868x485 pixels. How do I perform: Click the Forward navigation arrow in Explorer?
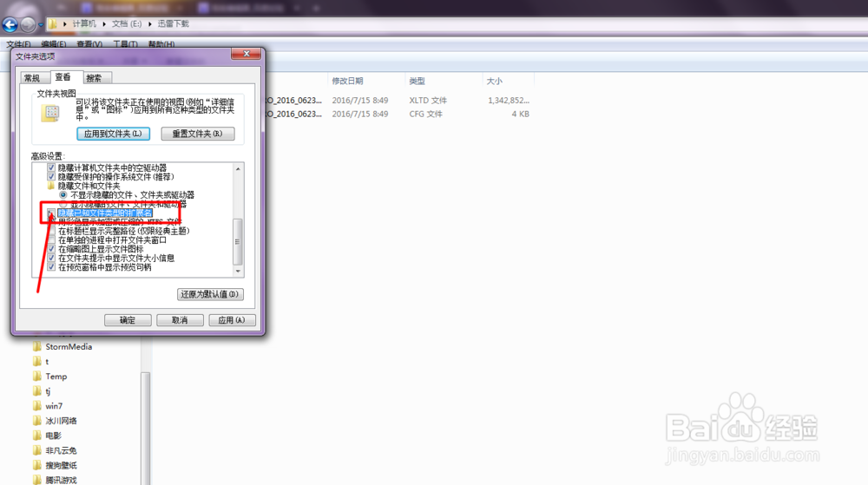[28, 24]
